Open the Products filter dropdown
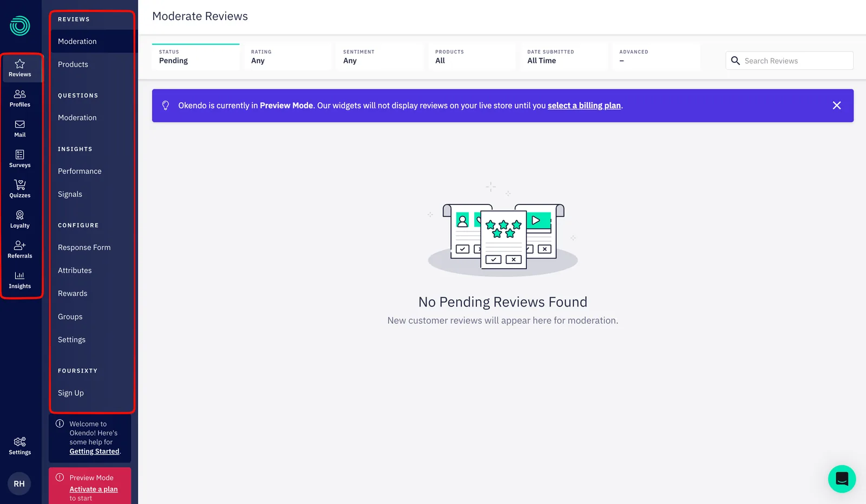Image resolution: width=866 pixels, height=504 pixels. [x=472, y=57]
